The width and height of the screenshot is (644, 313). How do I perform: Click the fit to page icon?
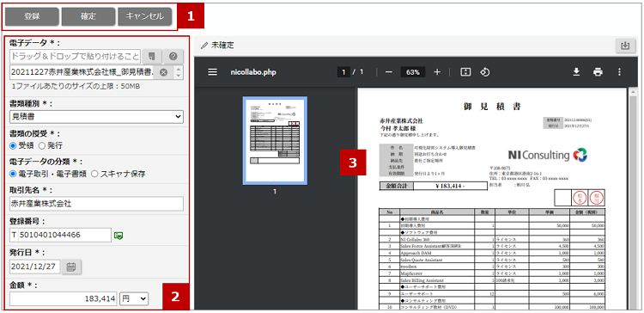click(x=465, y=72)
